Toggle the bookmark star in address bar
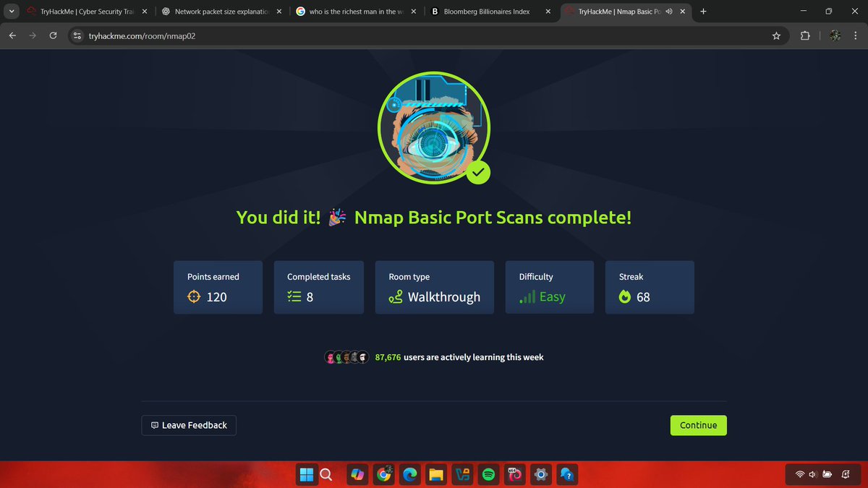Viewport: 868px width, 488px height. [776, 35]
